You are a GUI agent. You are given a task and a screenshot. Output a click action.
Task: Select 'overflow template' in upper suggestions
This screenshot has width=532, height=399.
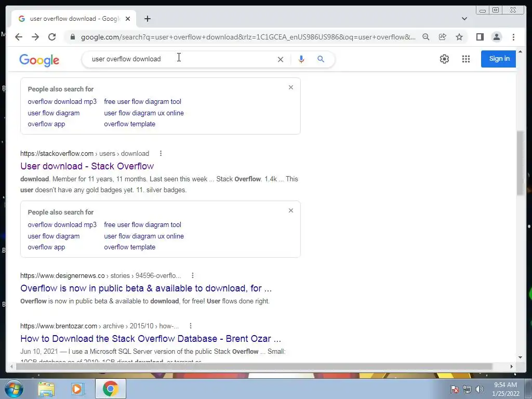129,124
